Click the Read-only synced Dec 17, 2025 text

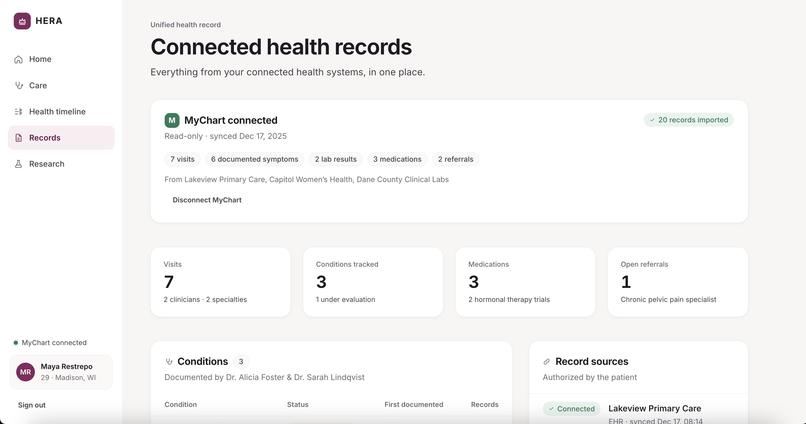point(226,136)
